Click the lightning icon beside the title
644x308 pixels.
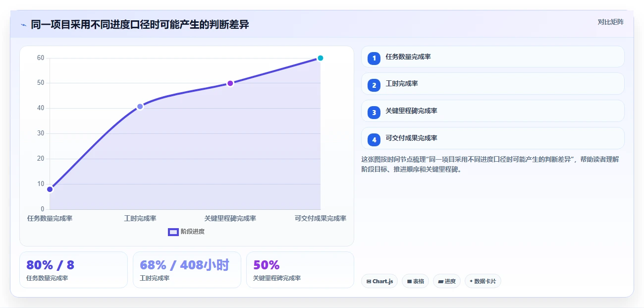(x=23, y=25)
